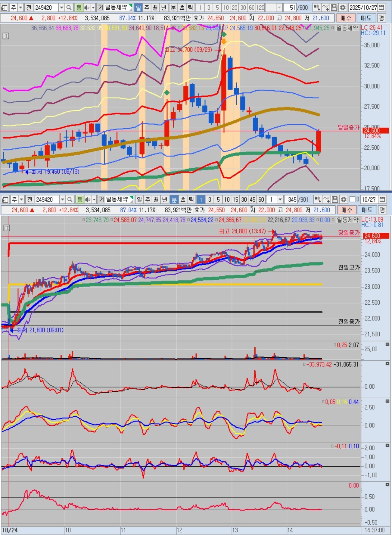
Task: Switch top chart to 분 (minute) period
Action: (x=173, y=8)
